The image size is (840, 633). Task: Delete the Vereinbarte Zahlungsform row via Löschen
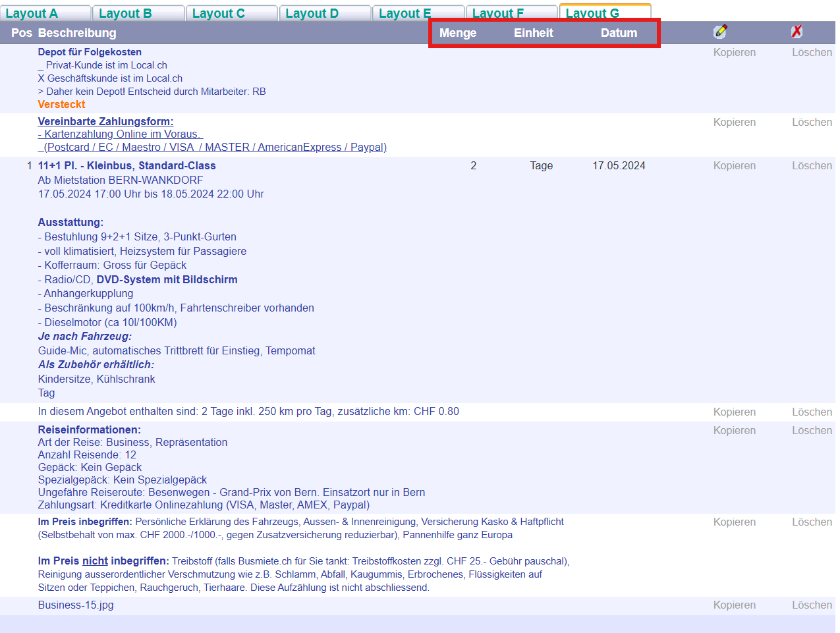coord(812,123)
